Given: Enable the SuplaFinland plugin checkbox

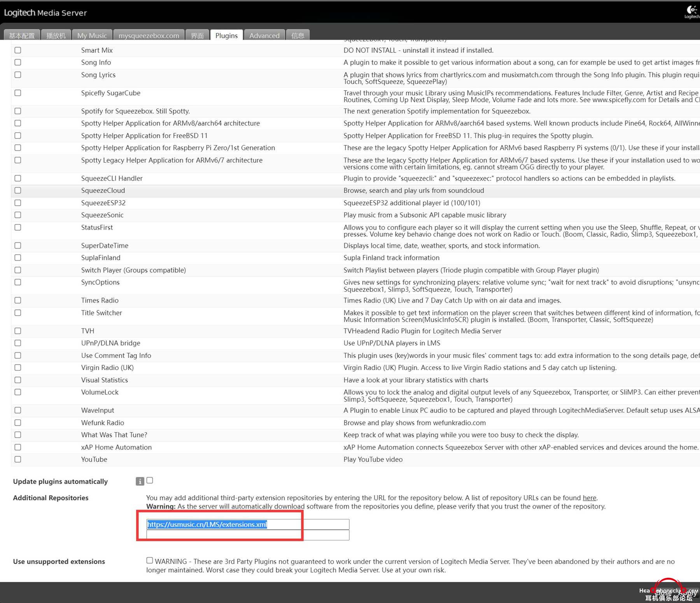Looking at the screenshot, I should [x=18, y=258].
